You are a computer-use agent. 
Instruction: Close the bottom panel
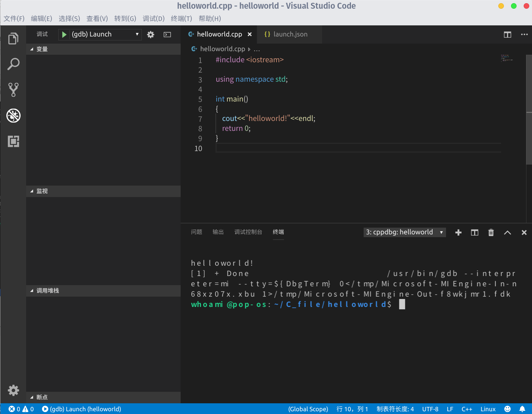point(524,232)
